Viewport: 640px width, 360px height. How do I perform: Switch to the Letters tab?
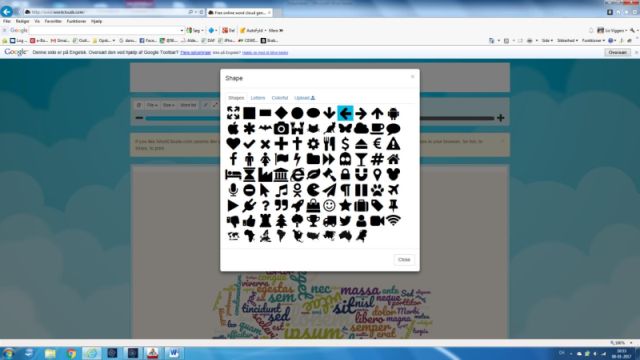258,98
